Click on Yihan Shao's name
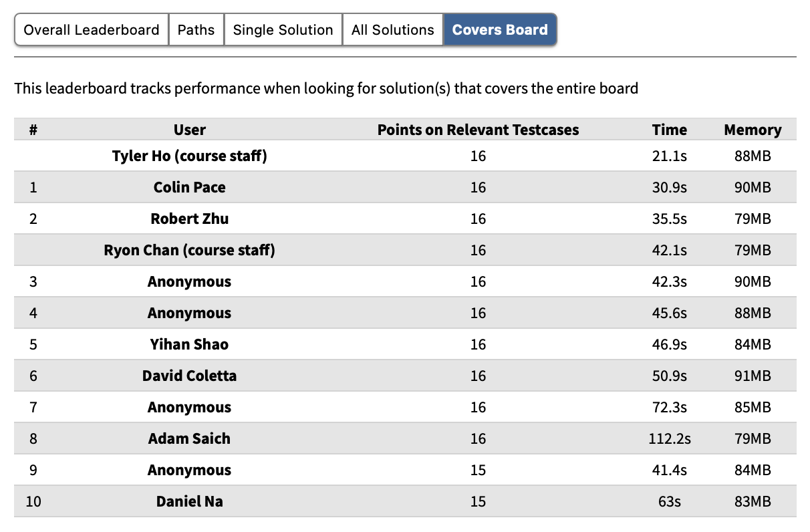 click(190, 344)
